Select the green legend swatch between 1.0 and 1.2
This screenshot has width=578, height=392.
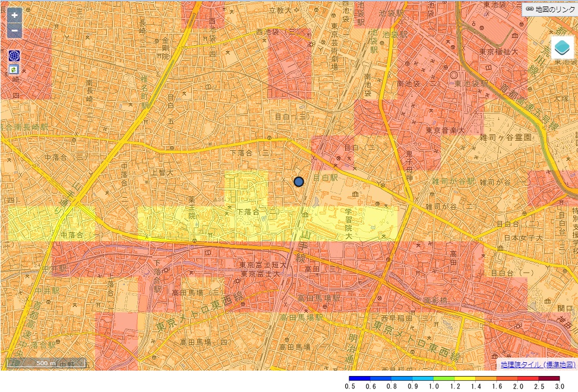pyautogui.click(x=444, y=378)
